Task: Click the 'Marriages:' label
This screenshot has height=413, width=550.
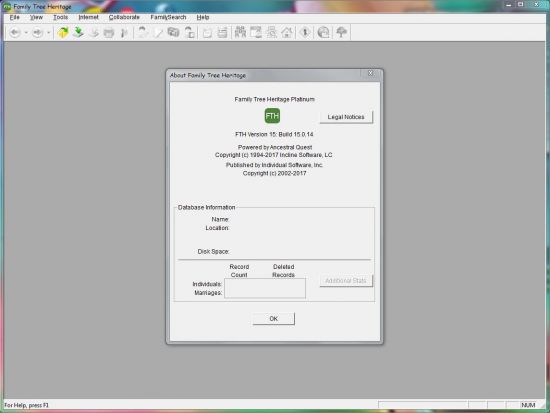Action: pyautogui.click(x=208, y=293)
